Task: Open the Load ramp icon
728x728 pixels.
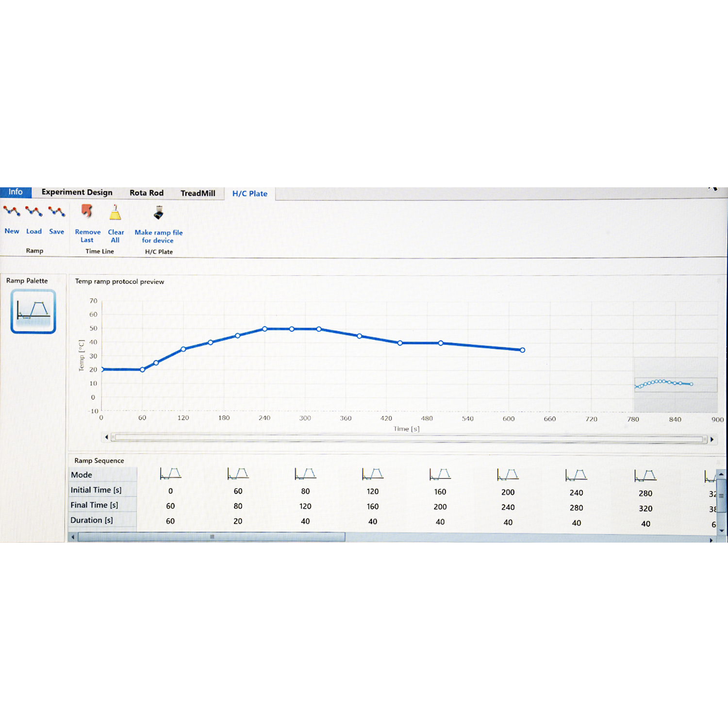Action: [x=34, y=213]
